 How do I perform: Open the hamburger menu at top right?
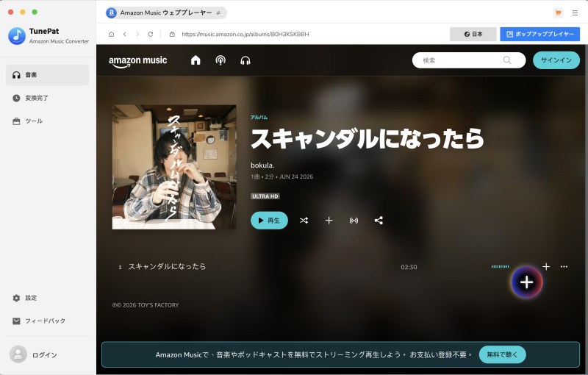click(575, 12)
